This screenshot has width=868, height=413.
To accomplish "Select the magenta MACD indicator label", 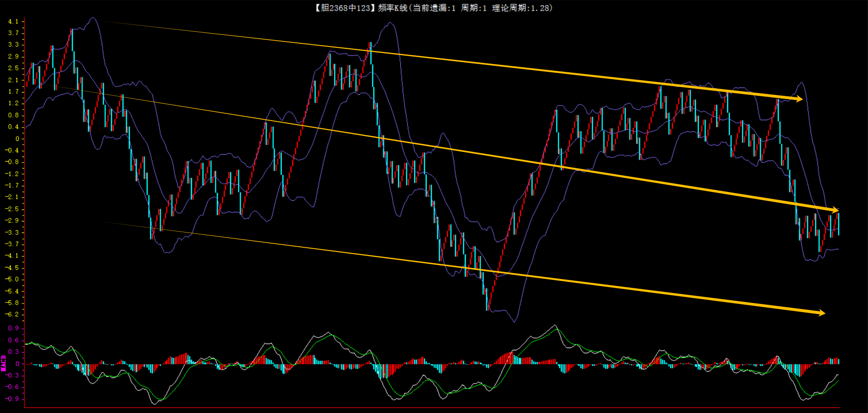I will pyautogui.click(x=4, y=363).
